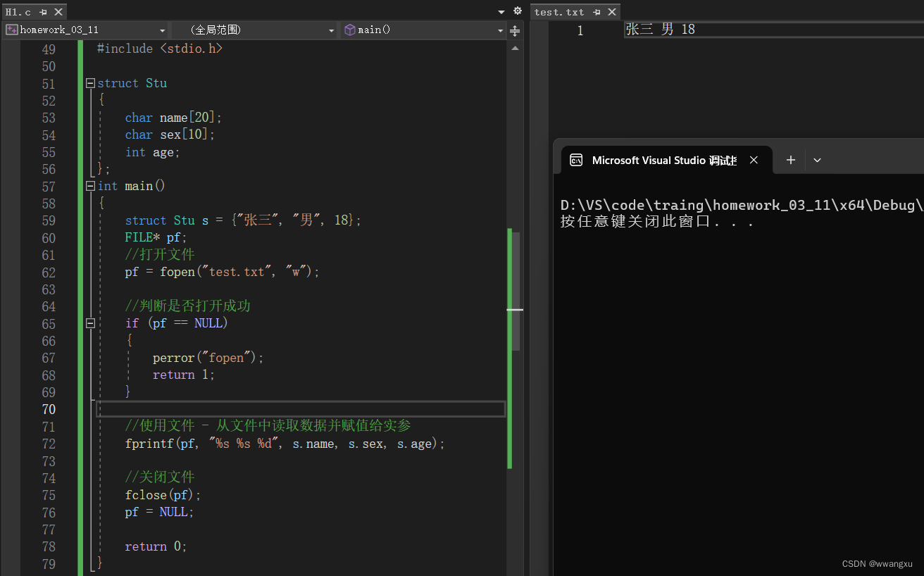Close the Microsoft Visual Studio console tab
The image size is (924, 576).
pos(754,160)
